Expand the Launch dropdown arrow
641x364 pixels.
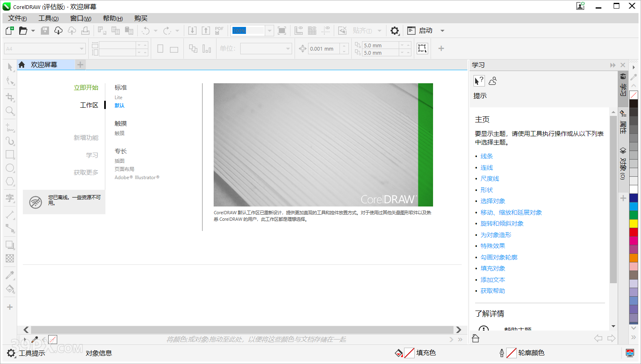click(x=442, y=31)
